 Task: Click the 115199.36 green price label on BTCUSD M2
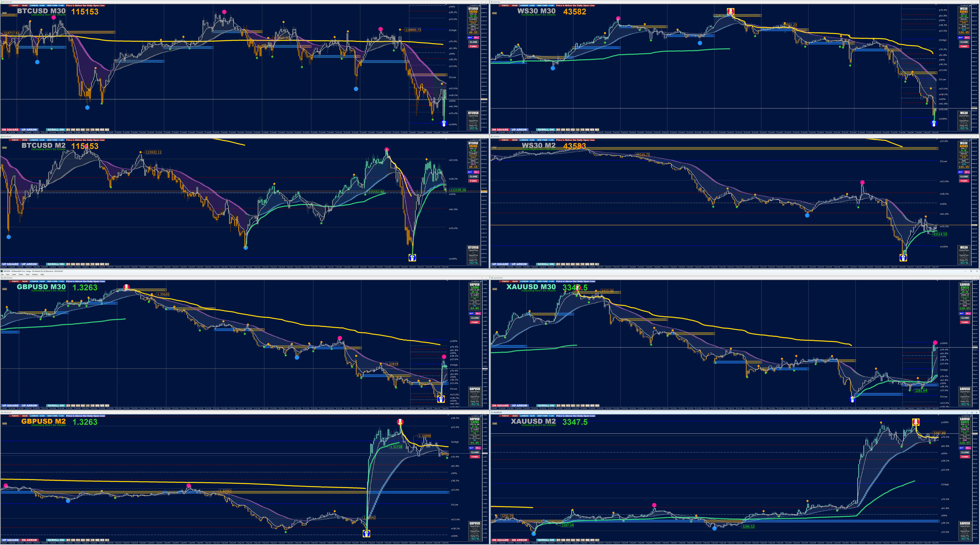click(x=458, y=190)
